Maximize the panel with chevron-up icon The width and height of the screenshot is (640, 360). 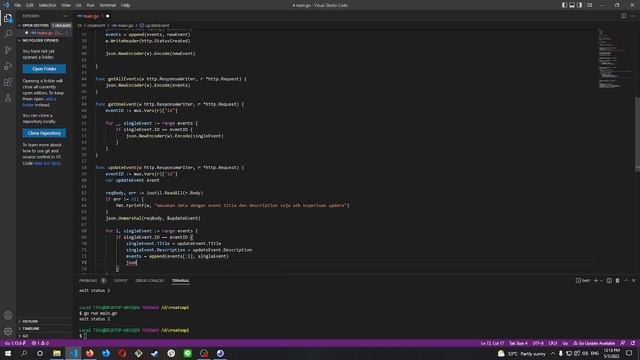[626, 280]
